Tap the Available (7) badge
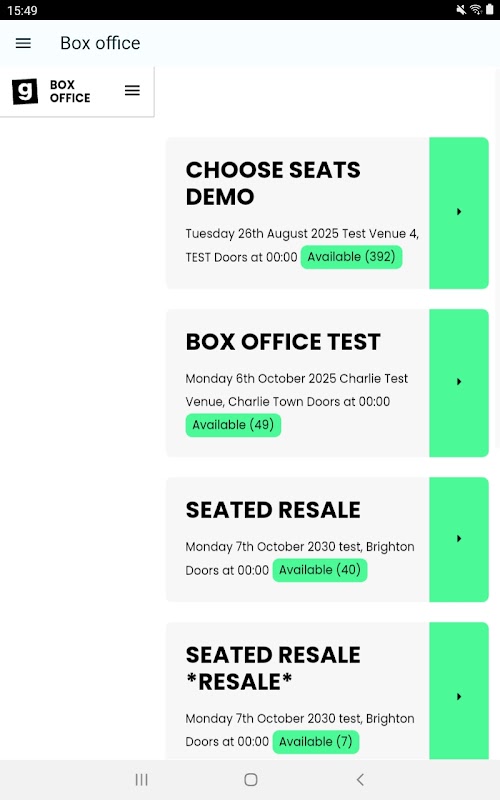This screenshot has height=800, width=500. [x=316, y=742]
